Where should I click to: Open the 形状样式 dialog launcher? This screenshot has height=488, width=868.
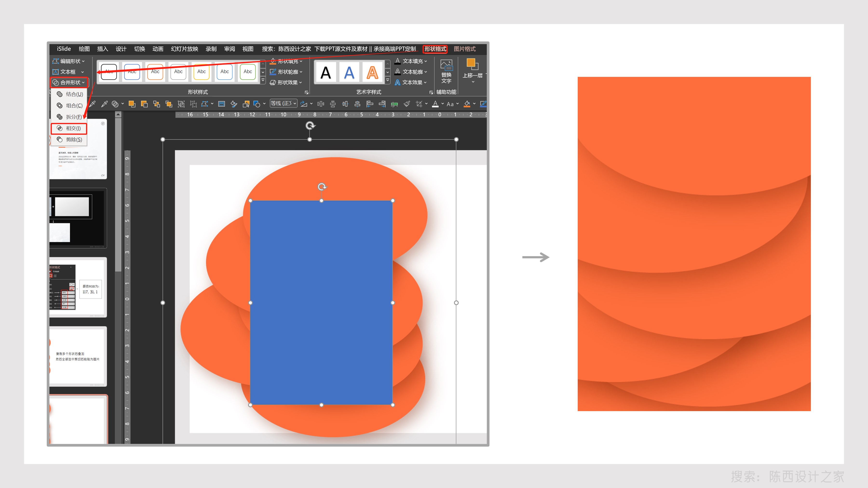pos(306,92)
